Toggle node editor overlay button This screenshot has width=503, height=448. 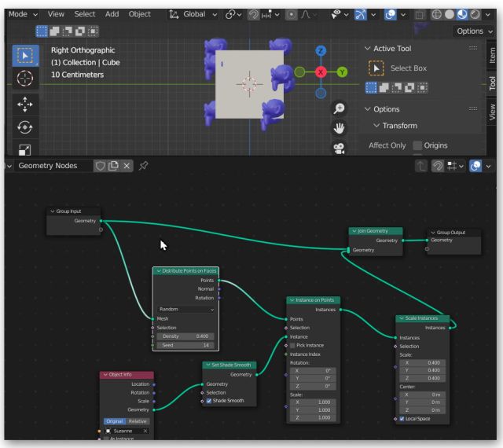coord(475,166)
